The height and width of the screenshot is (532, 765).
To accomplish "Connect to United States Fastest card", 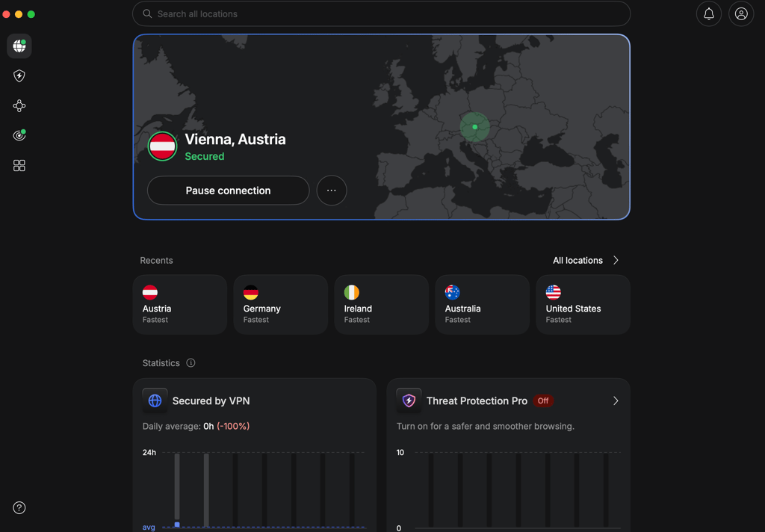I will pos(583,305).
